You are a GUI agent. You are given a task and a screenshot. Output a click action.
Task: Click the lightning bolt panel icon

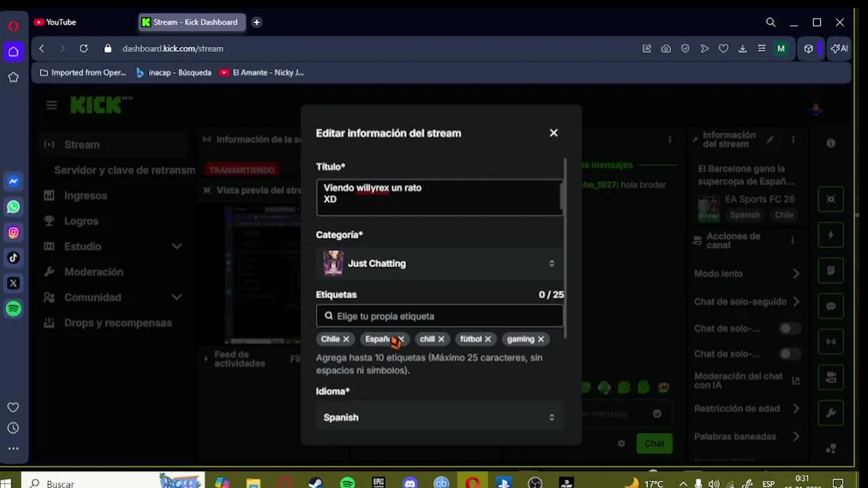(831, 235)
